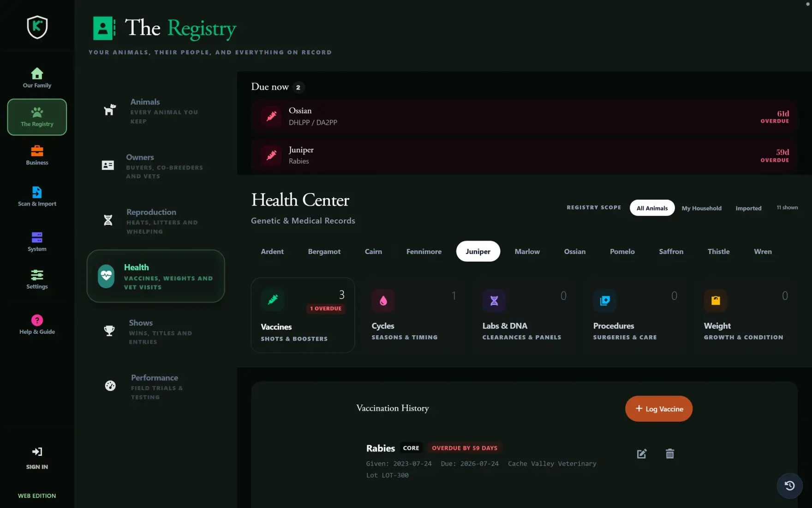Open Reproduction section
The image size is (812, 508).
(155, 221)
